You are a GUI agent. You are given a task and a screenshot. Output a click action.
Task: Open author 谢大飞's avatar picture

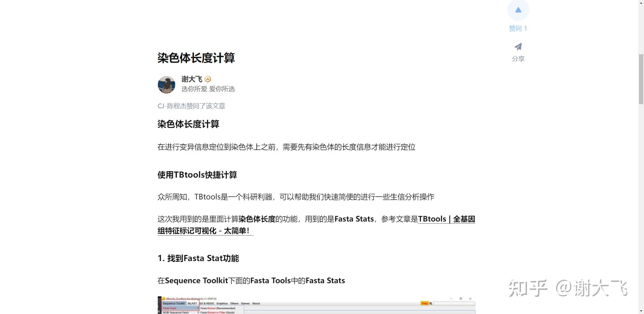coord(166,84)
